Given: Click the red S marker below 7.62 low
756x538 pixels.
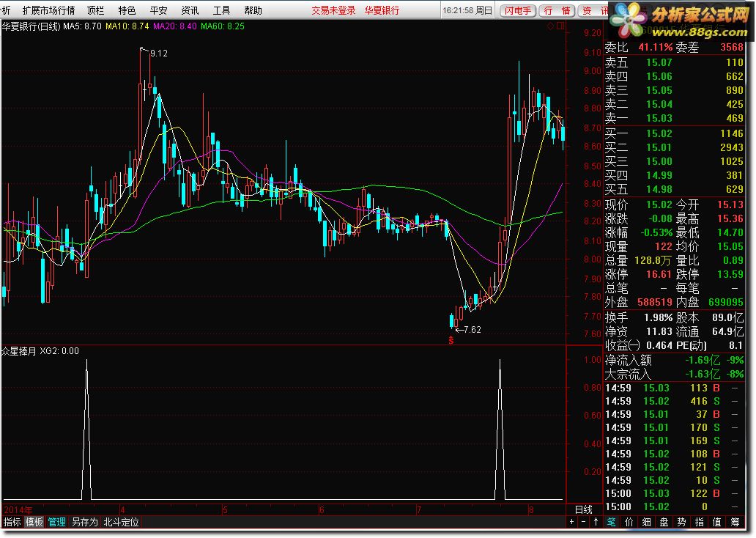Looking at the screenshot, I should (x=451, y=340).
